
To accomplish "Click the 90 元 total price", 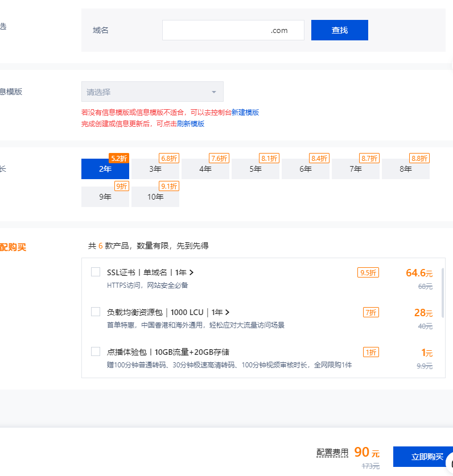I will click(x=366, y=452).
